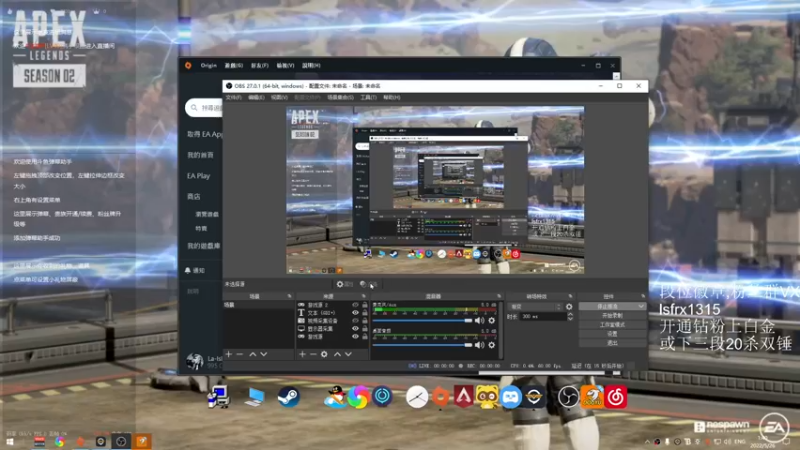Open yellow raccoon app icon in dock
This screenshot has width=800, height=450.
(487, 397)
